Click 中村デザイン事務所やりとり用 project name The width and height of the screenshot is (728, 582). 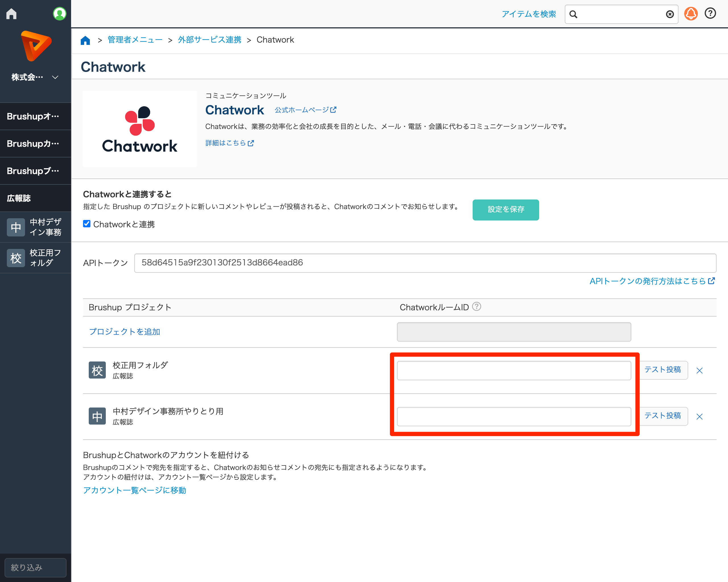pos(168,411)
